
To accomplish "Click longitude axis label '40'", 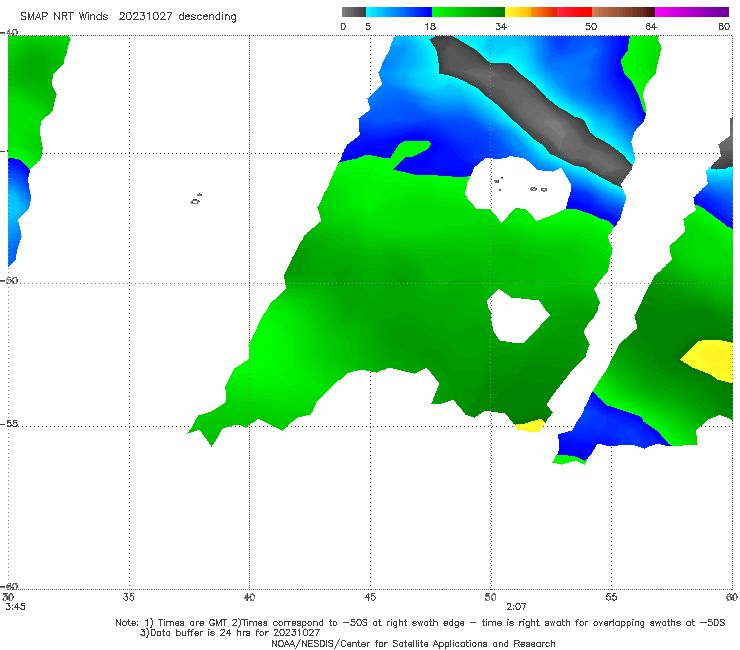I will pos(249,597).
